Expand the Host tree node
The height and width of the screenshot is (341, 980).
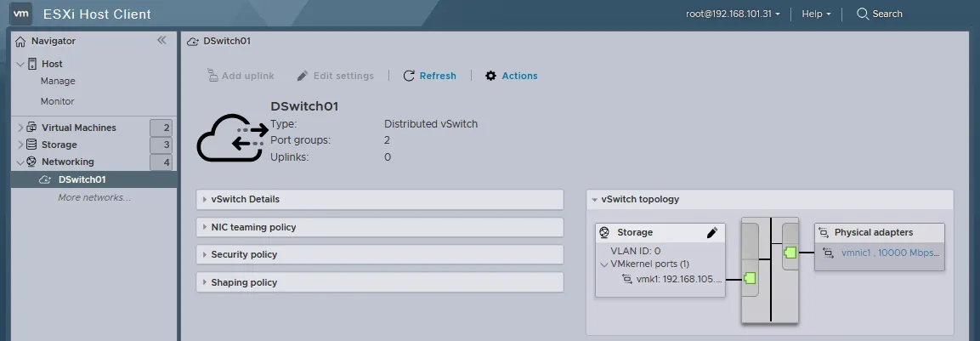pos(20,64)
